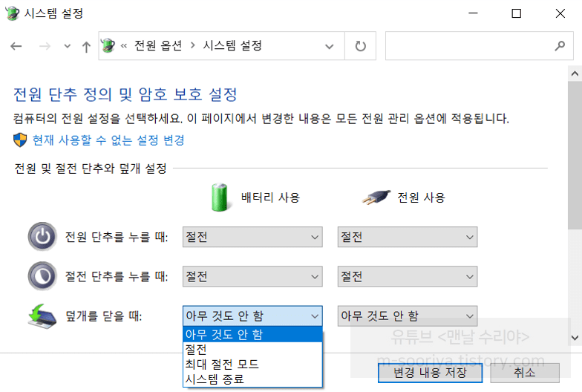Screen dimensions: 582x392
Task: Click the scrollbar up arrow
Action: [x=575, y=73]
